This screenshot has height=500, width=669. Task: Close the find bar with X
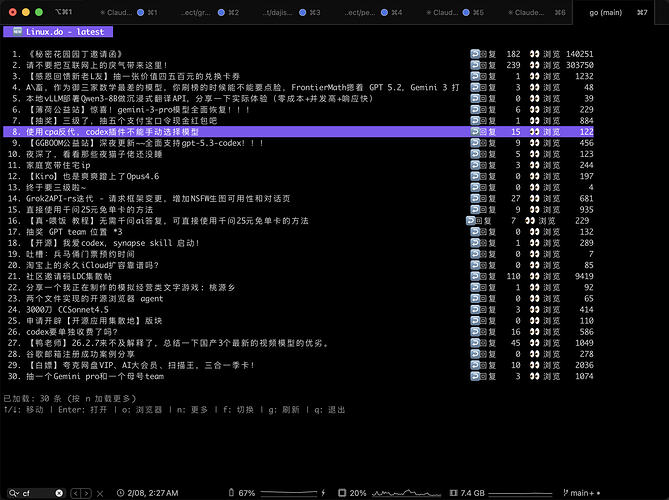pyautogui.click(x=100, y=494)
